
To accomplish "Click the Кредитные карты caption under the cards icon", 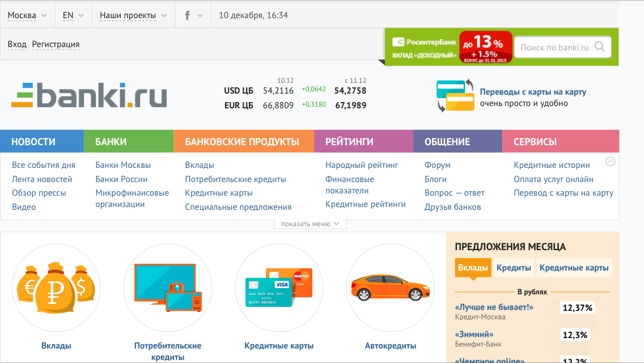I will click(x=279, y=346).
